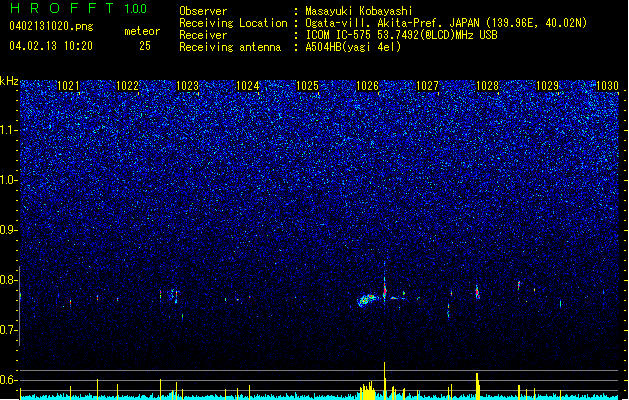Click the meteor label
Viewport: 629px width, 400px height.
pyautogui.click(x=142, y=31)
